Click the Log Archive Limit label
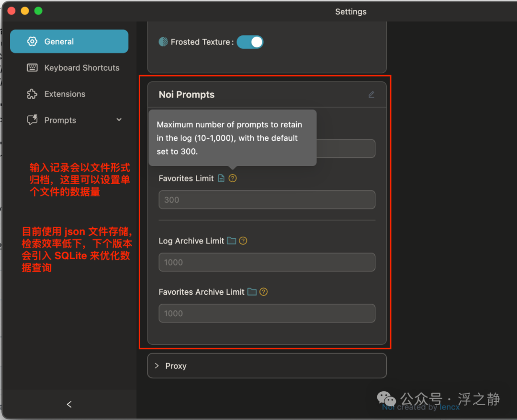517x420 pixels. click(191, 241)
